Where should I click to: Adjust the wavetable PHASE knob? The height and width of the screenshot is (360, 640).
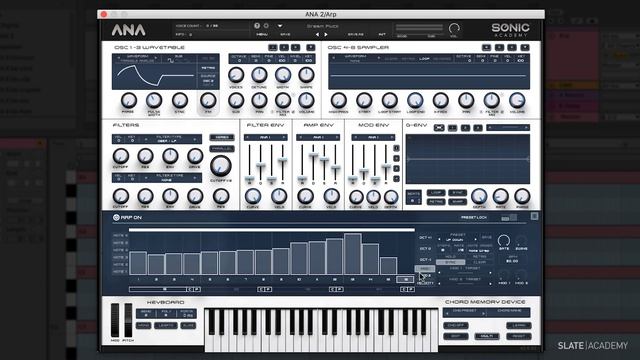tap(129, 100)
